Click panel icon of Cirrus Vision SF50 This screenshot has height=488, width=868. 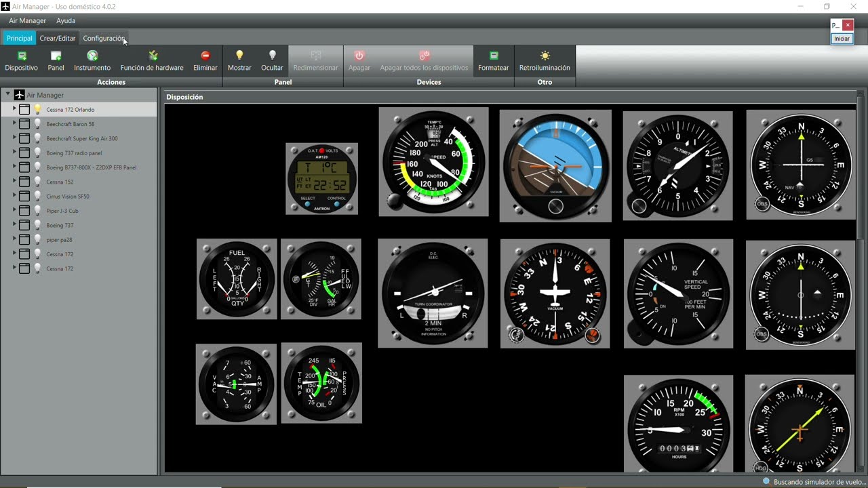(x=24, y=196)
